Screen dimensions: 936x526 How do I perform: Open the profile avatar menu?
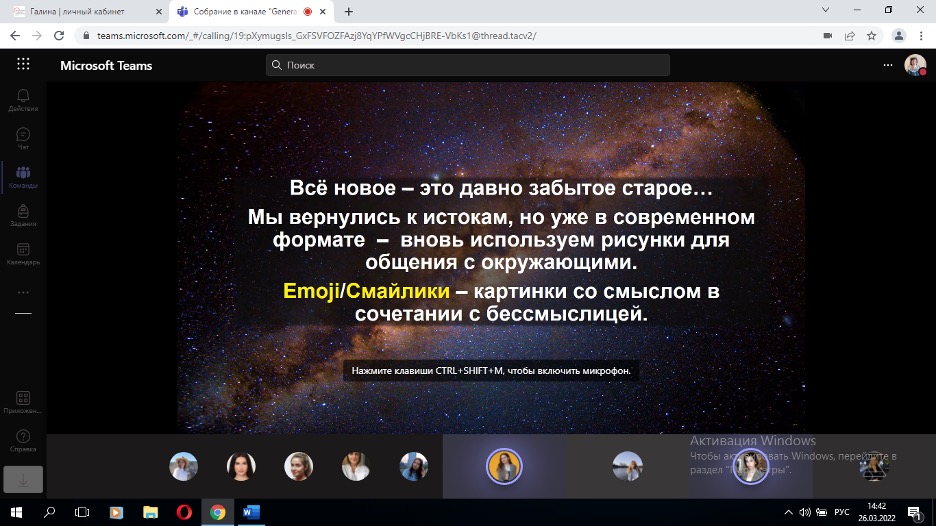[x=914, y=65]
